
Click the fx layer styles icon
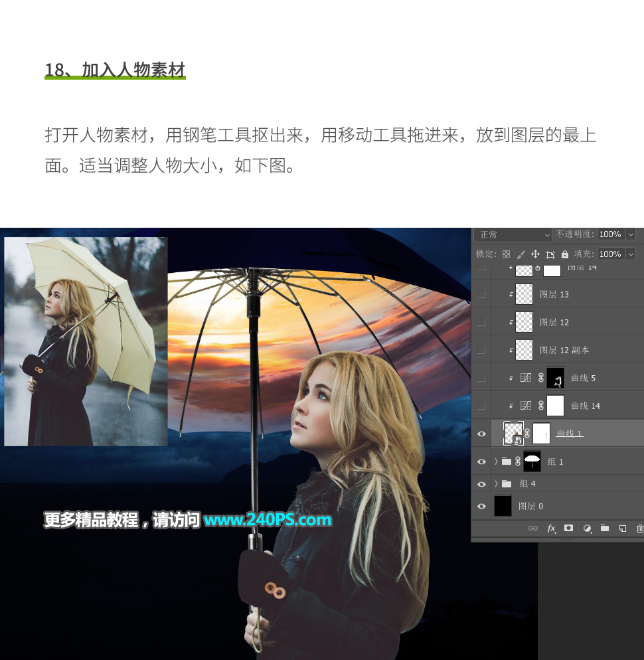click(551, 528)
